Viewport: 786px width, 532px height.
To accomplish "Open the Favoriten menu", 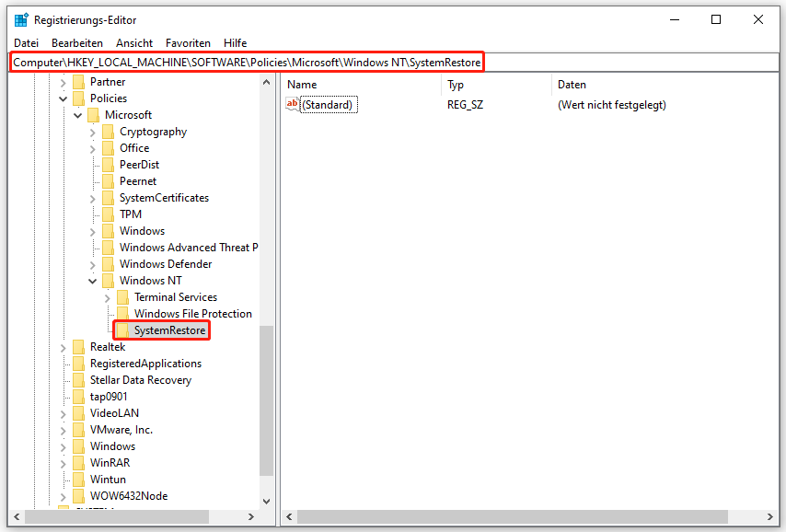I will tap(188, 43).
